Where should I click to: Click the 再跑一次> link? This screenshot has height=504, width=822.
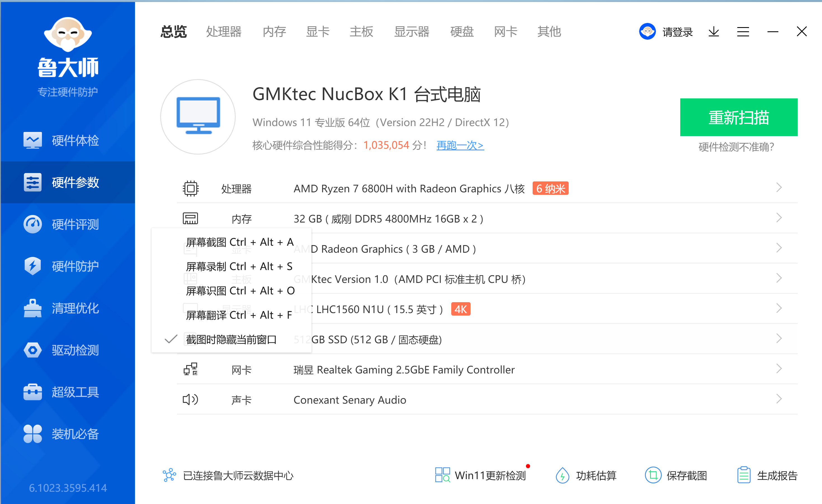460,145
